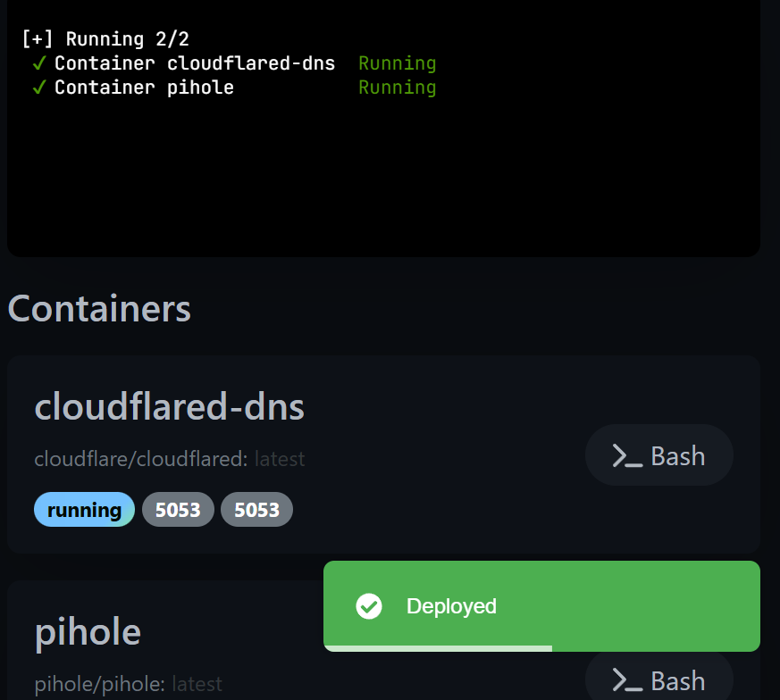This screenshot has width=780, height=700.
Task: Click the first 5053 port badge
Action: click(x=178, y=509)
